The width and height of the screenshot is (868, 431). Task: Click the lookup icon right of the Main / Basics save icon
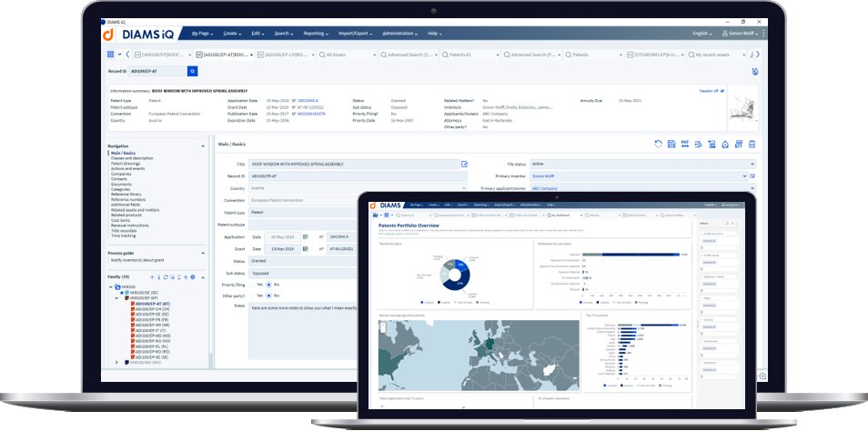(x=698, y=145)
